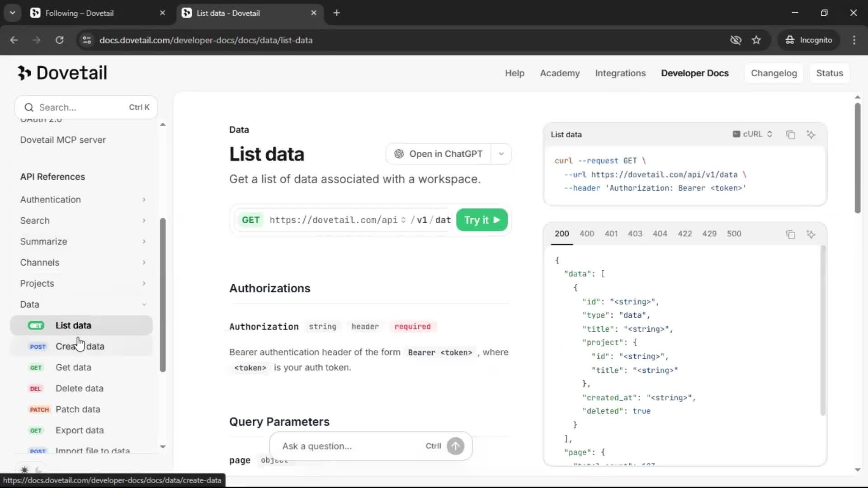The width and height of the screenshot is (868, 488).
Task: Open the Delete data endpoint page
Action: [79, 388]
